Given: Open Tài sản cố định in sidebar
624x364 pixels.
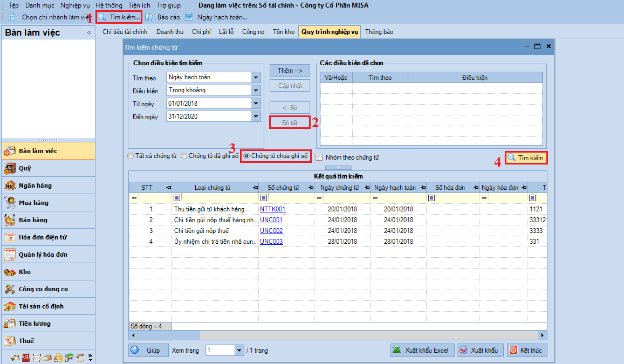Looking at the screenshot, I should pos(48,306).
